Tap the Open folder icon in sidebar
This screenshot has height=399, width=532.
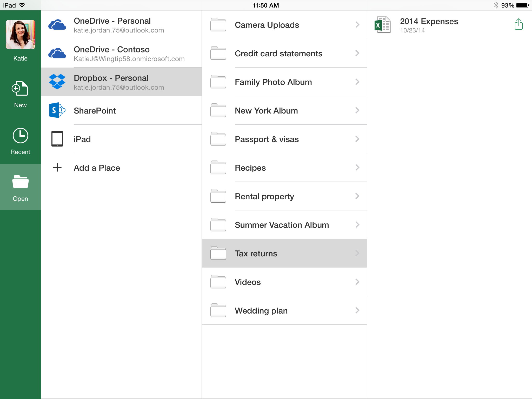pos(20,182)
